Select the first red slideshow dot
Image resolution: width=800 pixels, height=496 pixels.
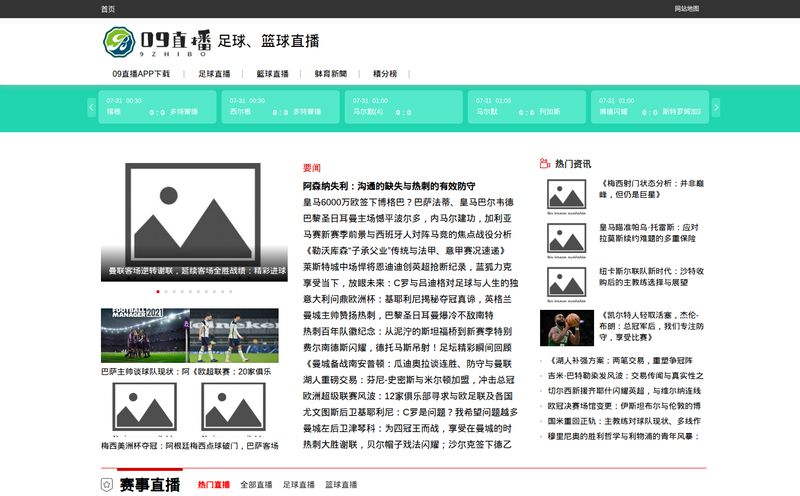click(158, 291)
